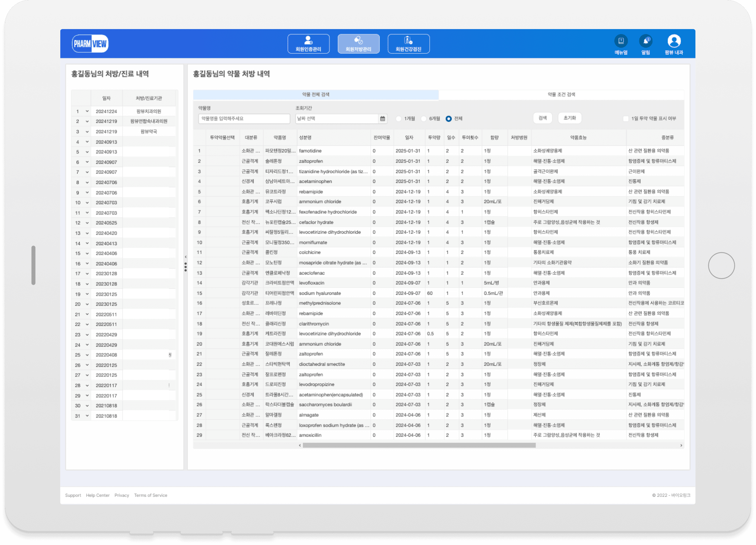Viewport: 756px width, 545px height.
Task: Expand row 12 dated 20240525
Action: coord(87,223)
